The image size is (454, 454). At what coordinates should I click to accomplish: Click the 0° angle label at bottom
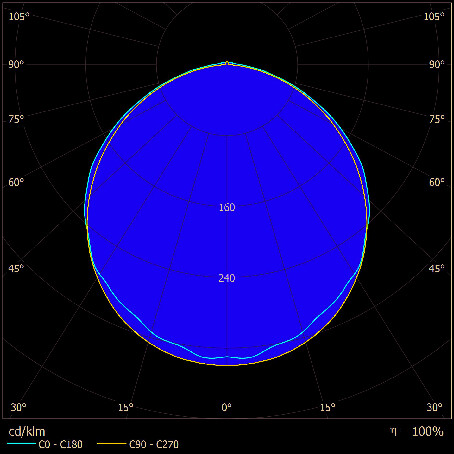(226, 407)
